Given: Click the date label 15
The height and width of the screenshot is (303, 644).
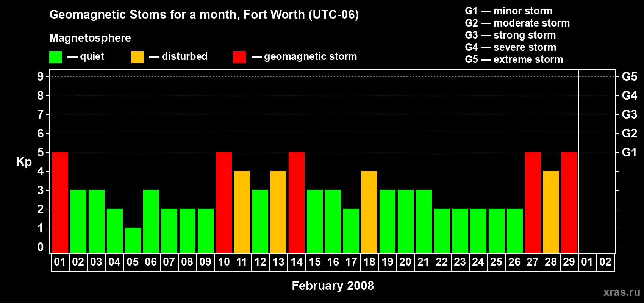Looking at the screenshot, I should pyautogui.click(x=314, y=262).
